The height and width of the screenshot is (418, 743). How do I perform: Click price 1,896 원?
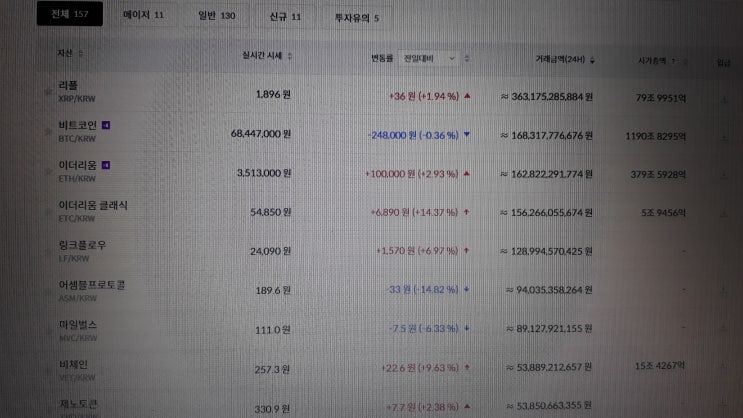click(x=273, y=94)
